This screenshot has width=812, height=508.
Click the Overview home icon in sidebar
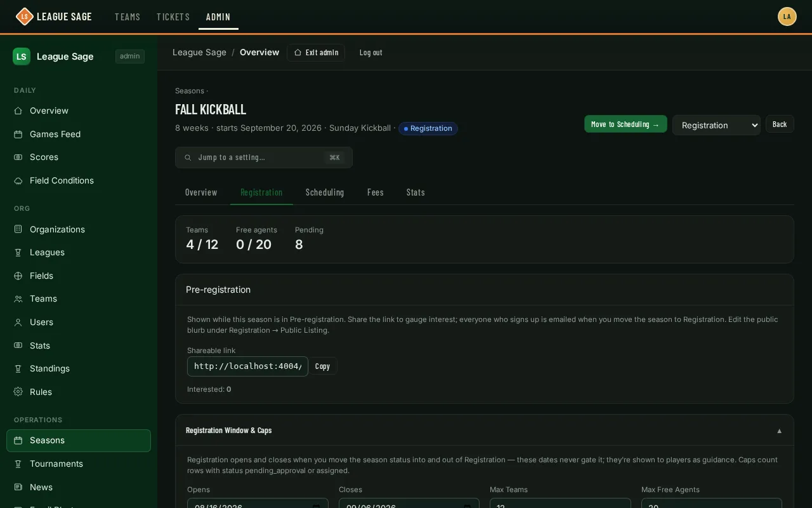pyautogui.click(x=18, y=110)
